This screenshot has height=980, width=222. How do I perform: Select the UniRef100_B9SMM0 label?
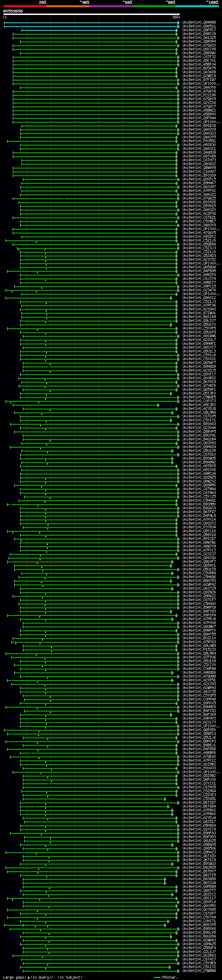[x=199, y=504]
